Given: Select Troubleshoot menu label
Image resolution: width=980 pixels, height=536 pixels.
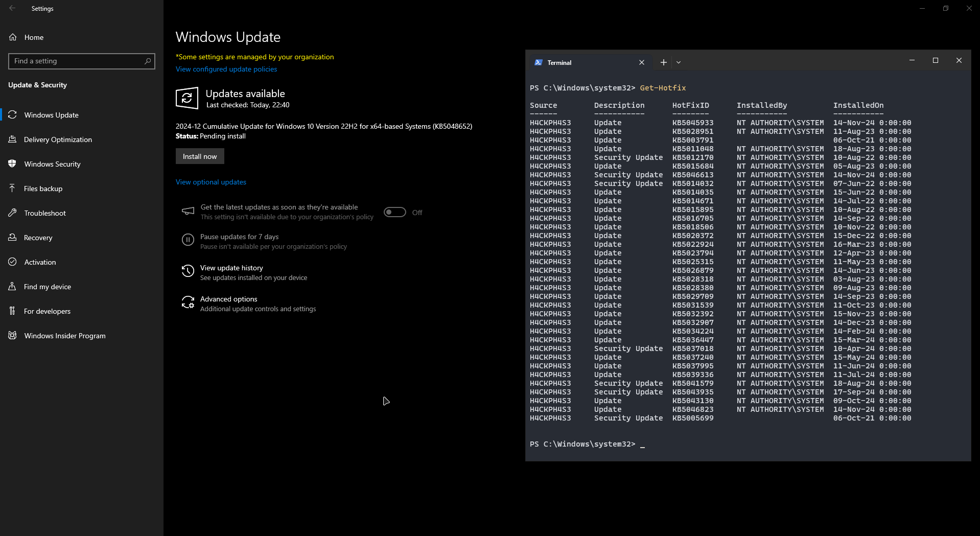Looking at the screenshot, I should click(x=45, y=213).
